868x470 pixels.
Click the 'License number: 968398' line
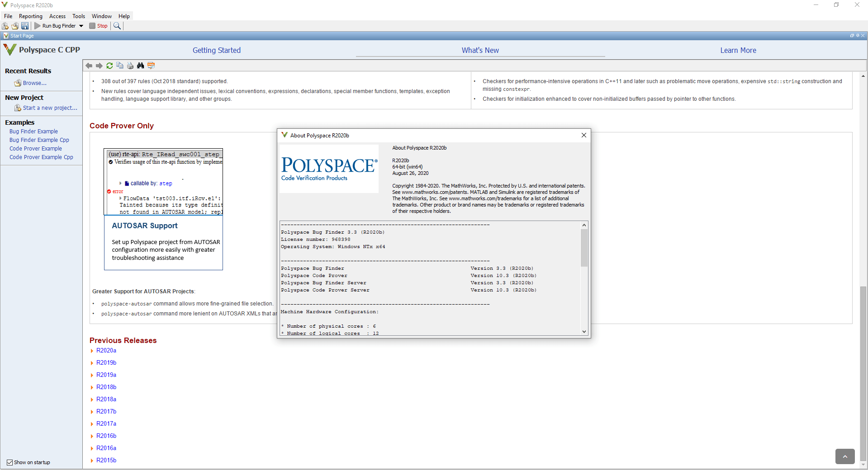coord(316,240)
